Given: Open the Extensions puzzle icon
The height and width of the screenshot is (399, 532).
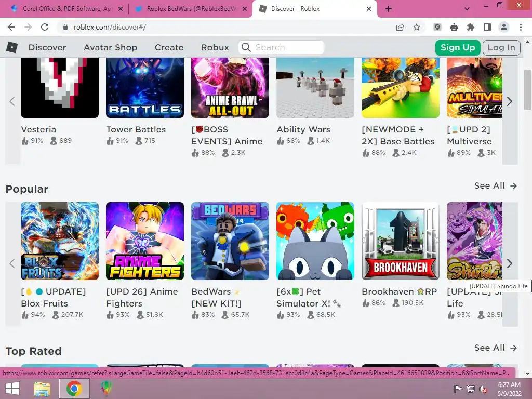Looking at the screenshot, I should (471, 27).
